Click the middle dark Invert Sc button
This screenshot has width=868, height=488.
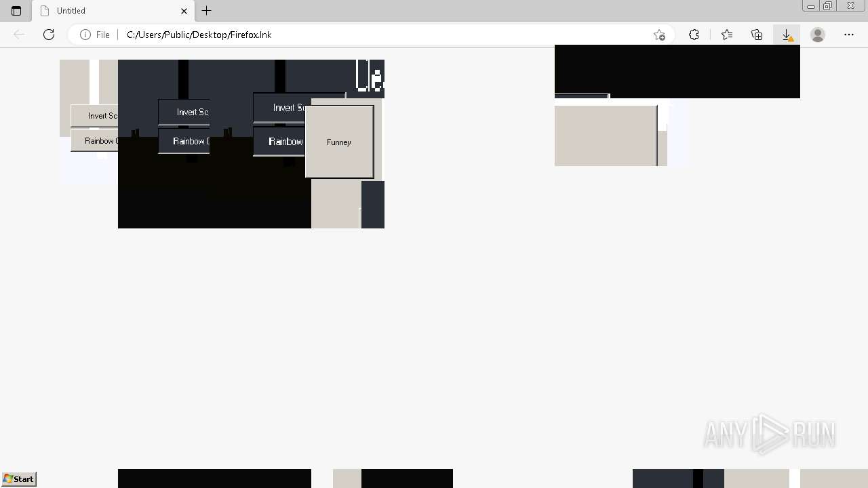pos(184,112)
